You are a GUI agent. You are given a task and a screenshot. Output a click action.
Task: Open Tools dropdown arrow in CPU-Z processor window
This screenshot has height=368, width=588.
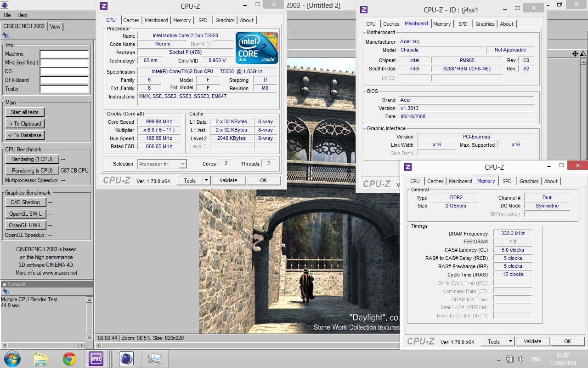click(x=206, y=180)
